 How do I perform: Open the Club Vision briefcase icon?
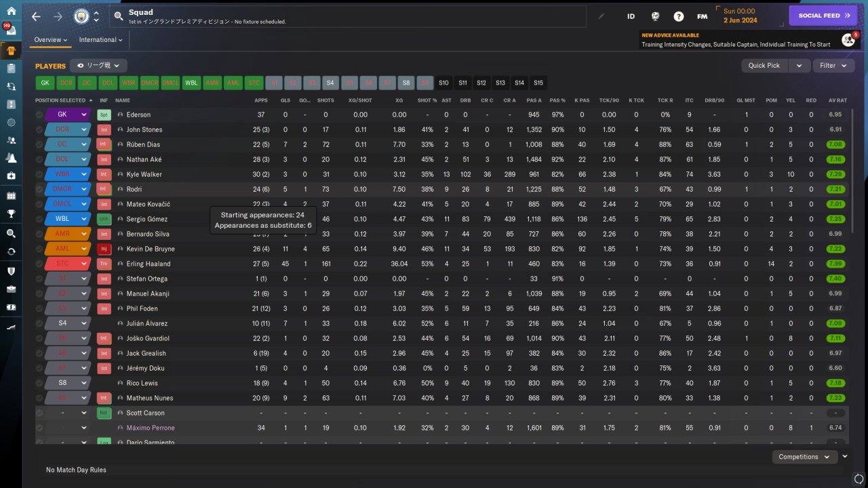point(11,289)
